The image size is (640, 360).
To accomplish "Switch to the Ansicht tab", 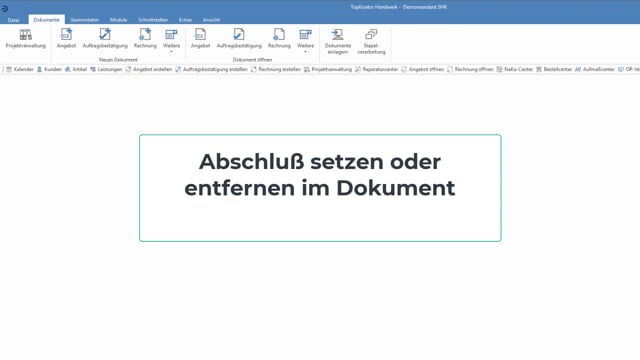I will (x=211, y=20).
